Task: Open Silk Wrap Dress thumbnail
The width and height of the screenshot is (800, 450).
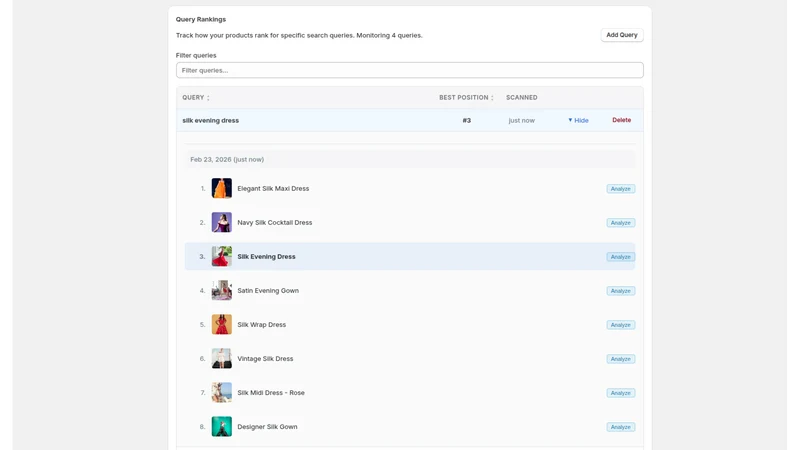Action: [221, 324]
